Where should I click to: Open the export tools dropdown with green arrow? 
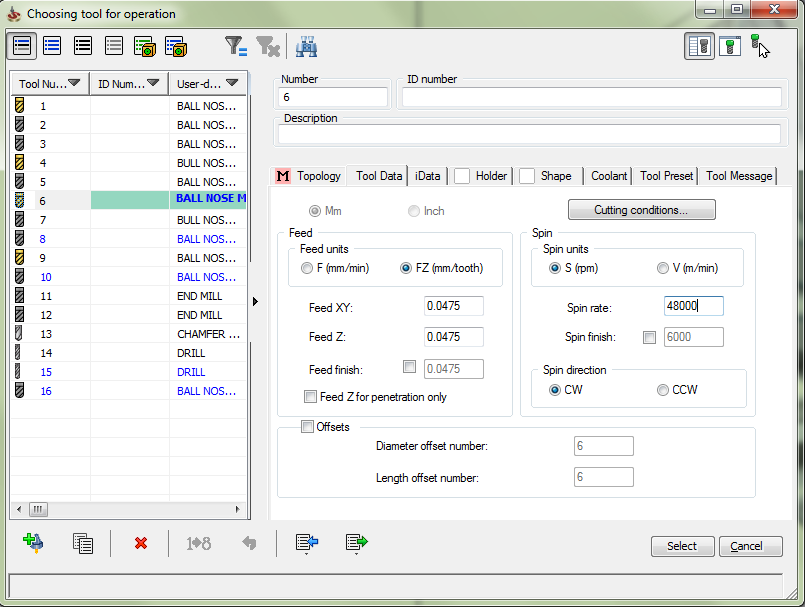[357, 543]
